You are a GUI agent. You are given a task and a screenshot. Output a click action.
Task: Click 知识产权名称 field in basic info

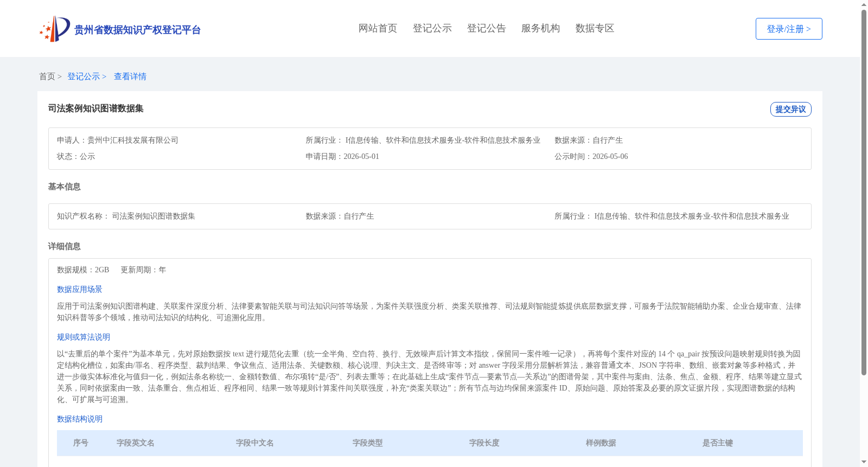pos(126,216)
